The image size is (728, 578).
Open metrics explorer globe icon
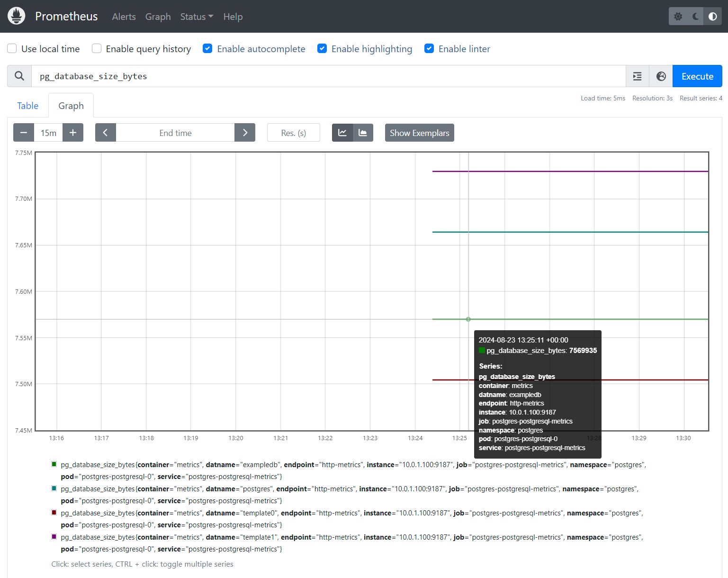click(661, 76)
